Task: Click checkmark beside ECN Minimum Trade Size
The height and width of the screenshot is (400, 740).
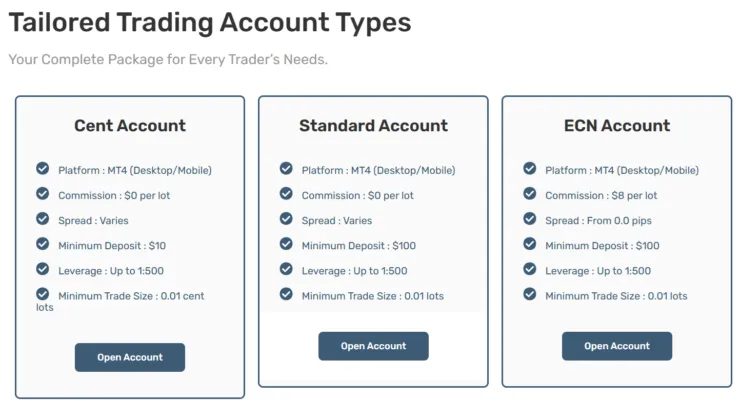Action: tap(530, 294)
